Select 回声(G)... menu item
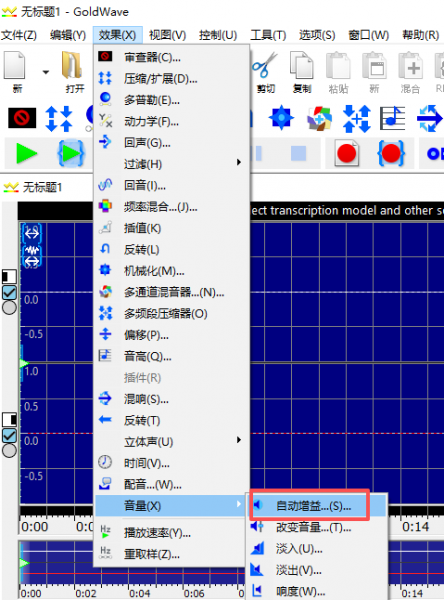444x600 pixels. coord(171,143)
